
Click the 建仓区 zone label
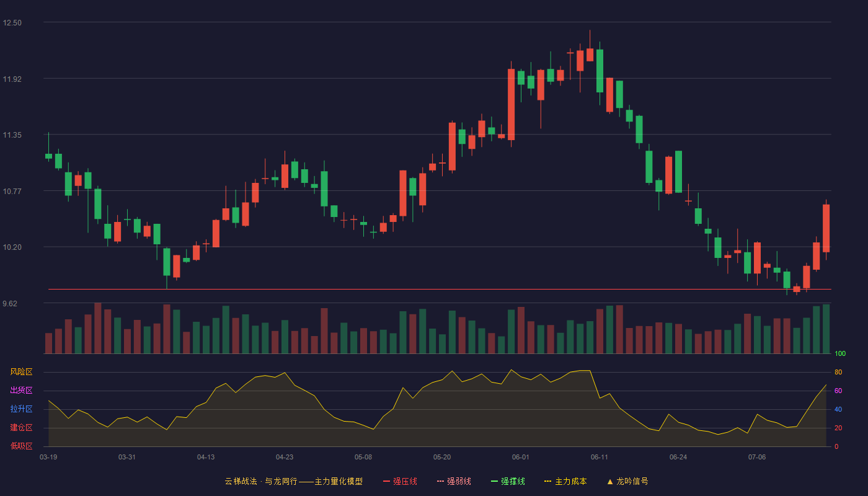(x=21, y=428)
